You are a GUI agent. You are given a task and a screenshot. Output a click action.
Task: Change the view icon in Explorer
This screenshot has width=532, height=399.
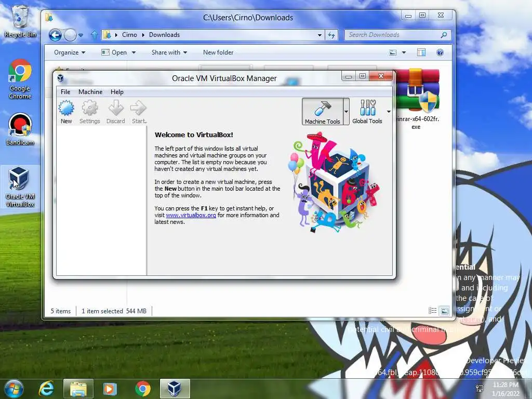click(x=393, y=52)
